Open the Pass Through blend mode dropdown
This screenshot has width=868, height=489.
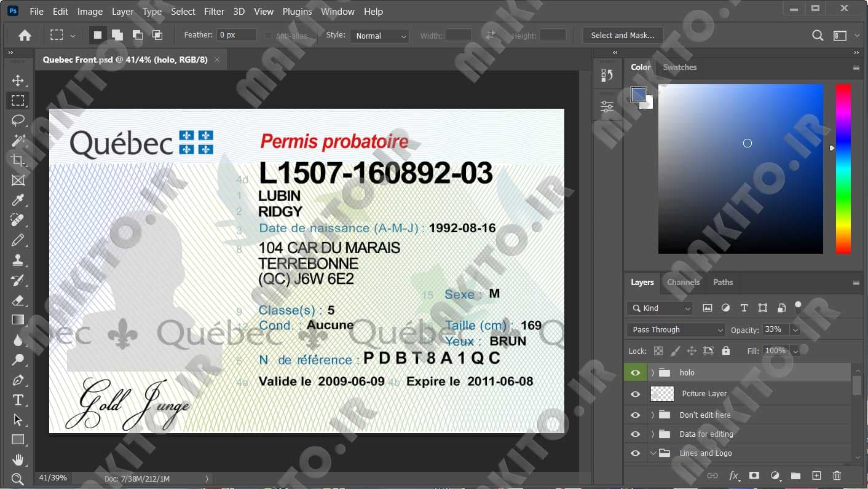pos(676,330)
